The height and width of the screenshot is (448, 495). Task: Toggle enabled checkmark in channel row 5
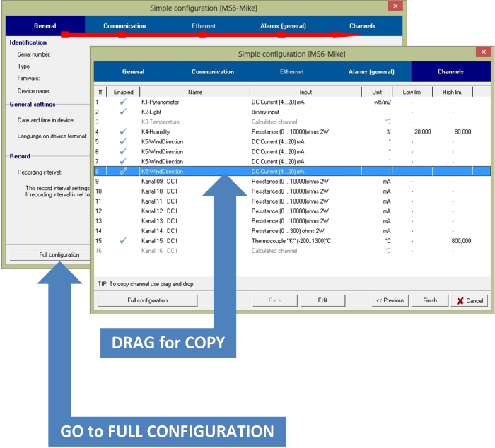tap(123, 141)
